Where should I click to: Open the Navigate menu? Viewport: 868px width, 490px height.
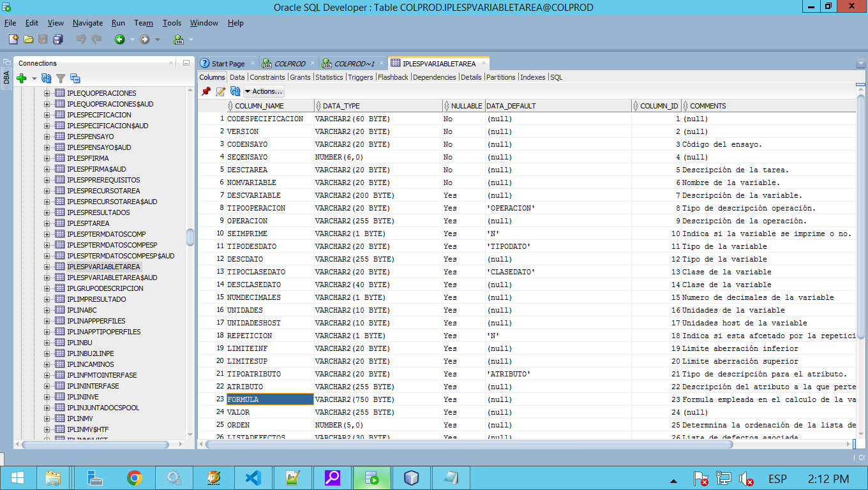pos(87,23)
